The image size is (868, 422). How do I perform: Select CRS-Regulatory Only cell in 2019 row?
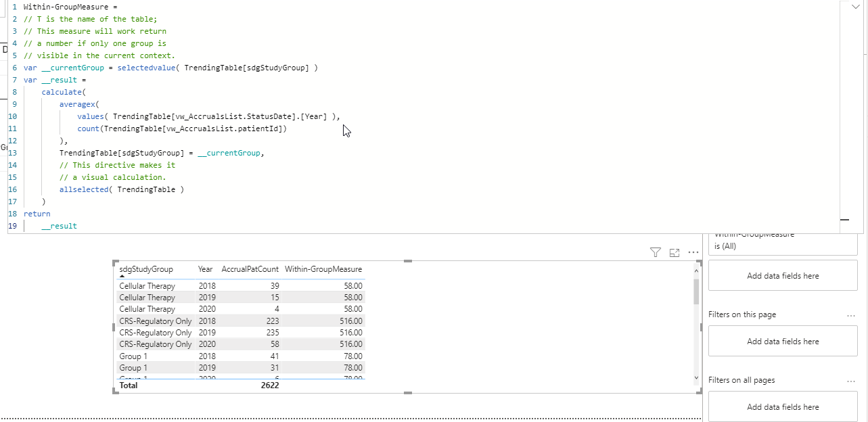(156, 333)
